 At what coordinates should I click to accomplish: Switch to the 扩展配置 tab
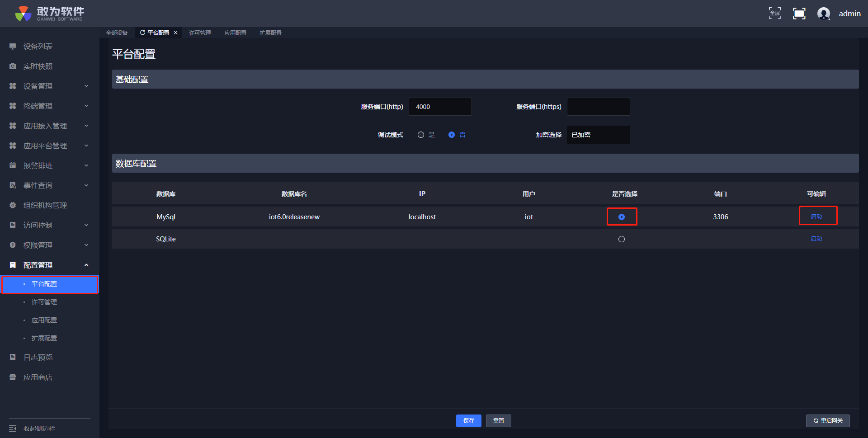click(x=271, y=33)
